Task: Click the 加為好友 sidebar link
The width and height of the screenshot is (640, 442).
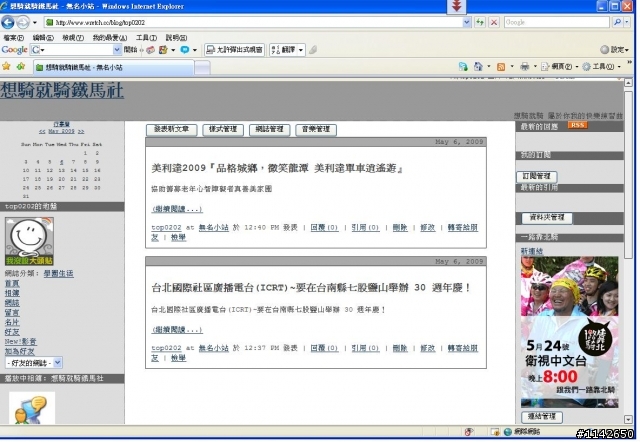Action: 19,351
